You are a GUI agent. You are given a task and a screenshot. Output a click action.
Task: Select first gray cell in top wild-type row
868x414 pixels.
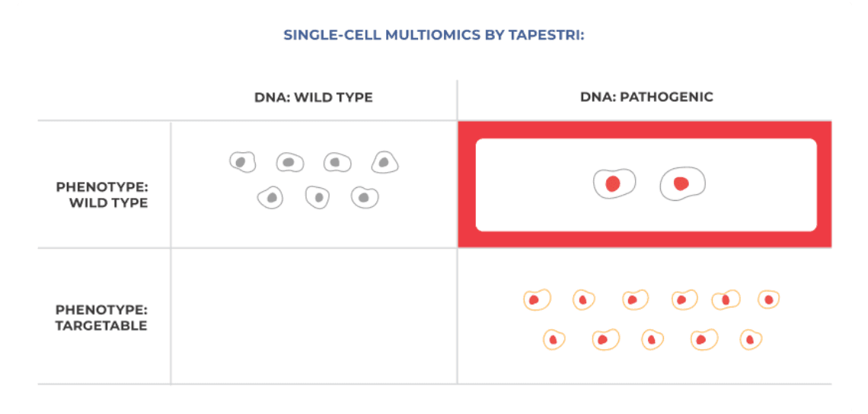pos(242,161)
